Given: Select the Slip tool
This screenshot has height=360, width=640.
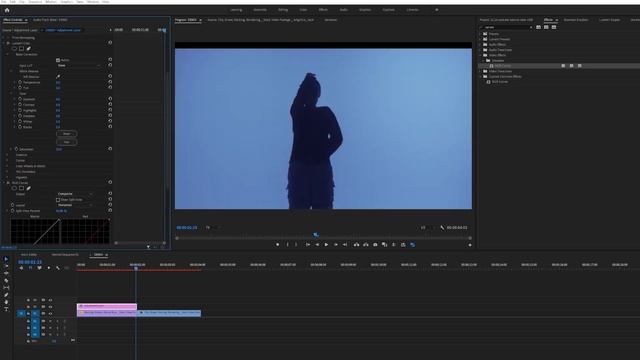Looking at the screenshot, I should pyautogui.click(x=6, y=287).
